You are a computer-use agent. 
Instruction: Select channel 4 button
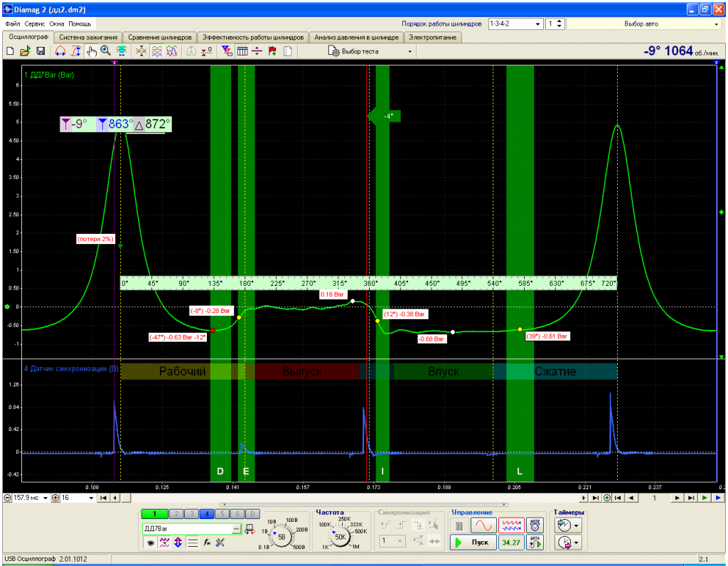(x=207, y=513)
